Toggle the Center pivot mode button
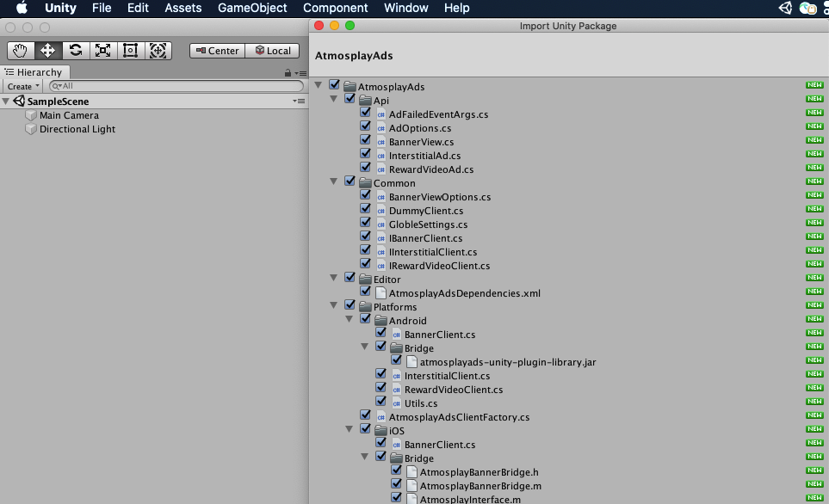This screenshot has height=504, width=829. click(217, 51)
